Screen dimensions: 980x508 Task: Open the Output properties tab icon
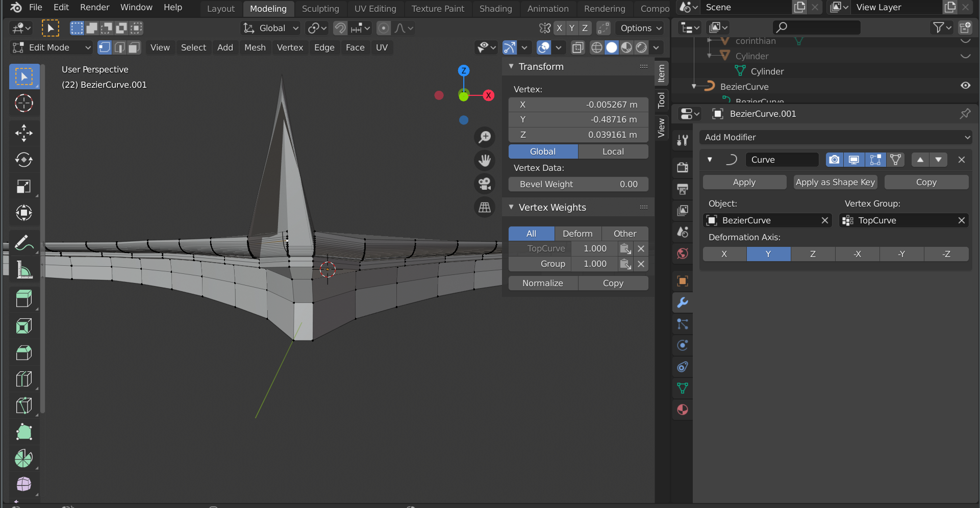[x=683, y=189]
